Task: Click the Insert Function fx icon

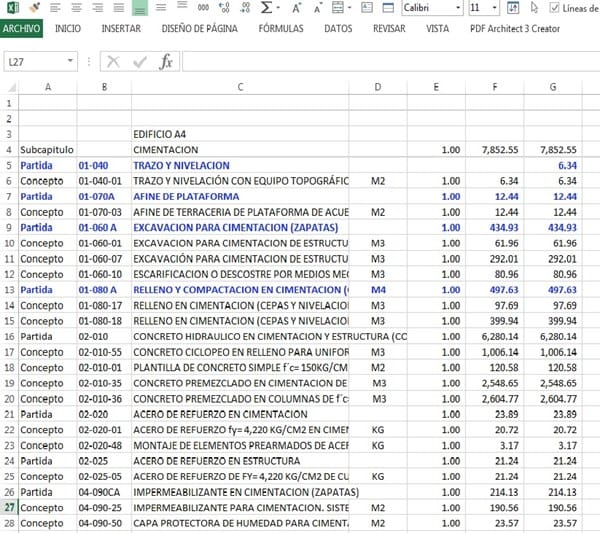Action: pyautogui.click(x=166, y=62)
